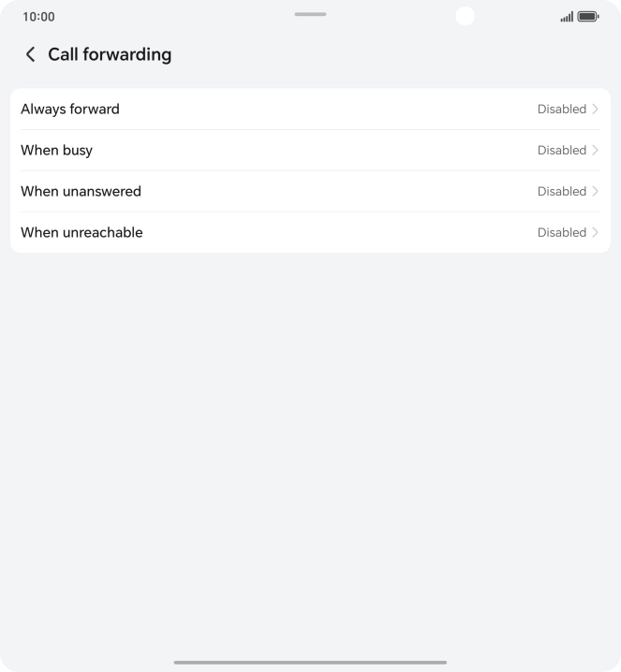Open the When busy setting

click(57, 150)
